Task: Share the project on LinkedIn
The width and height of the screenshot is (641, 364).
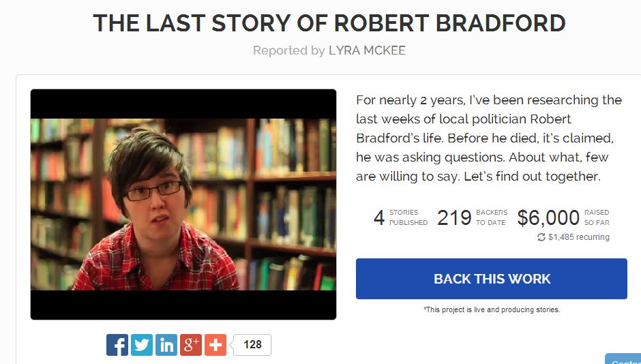Action: [166, 345]
